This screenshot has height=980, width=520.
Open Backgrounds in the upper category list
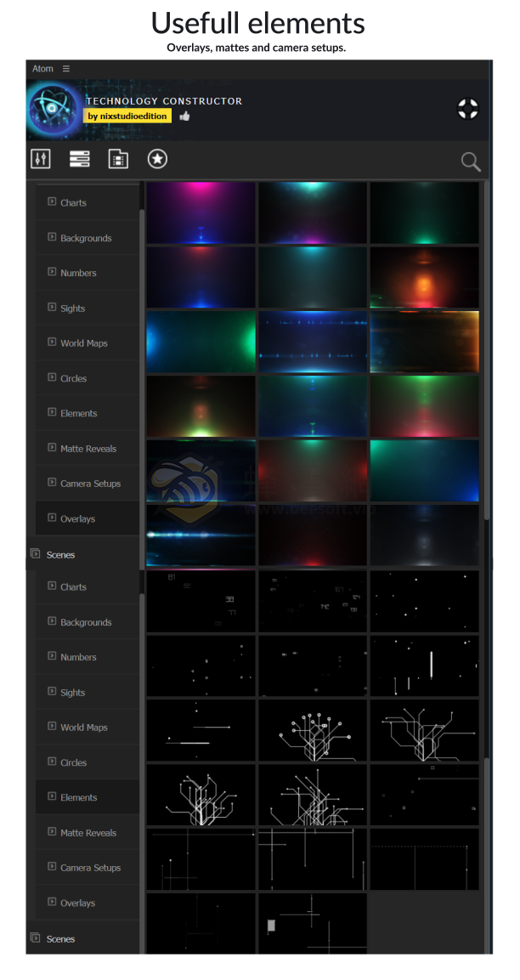pyautogui.click(x=88, y=237)
